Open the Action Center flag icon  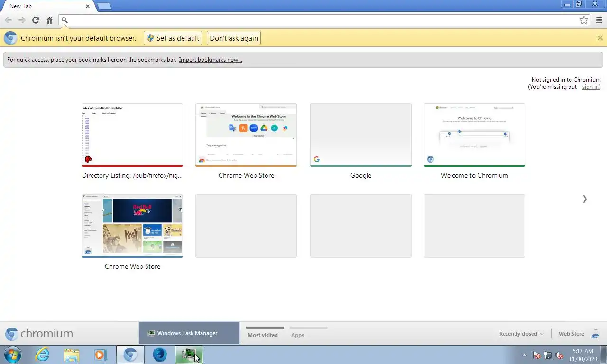click(536, 355)
